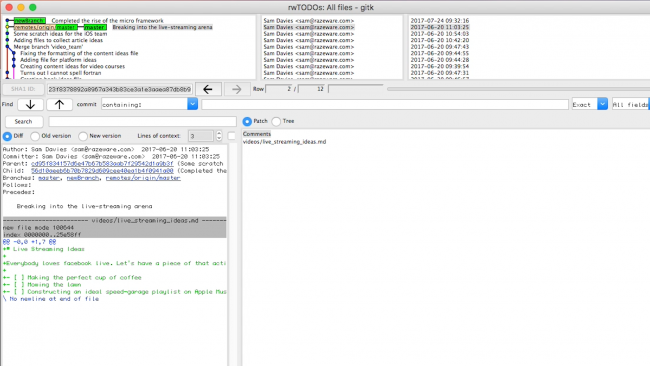
Task: Open the child commit hash link
Action: [x=102, y=171]
